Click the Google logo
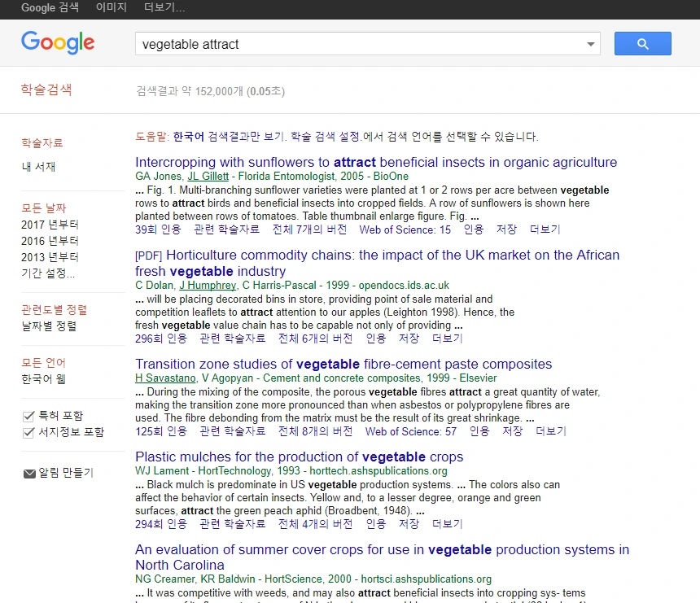Screen dimensions: 700x603 point(58,42)
